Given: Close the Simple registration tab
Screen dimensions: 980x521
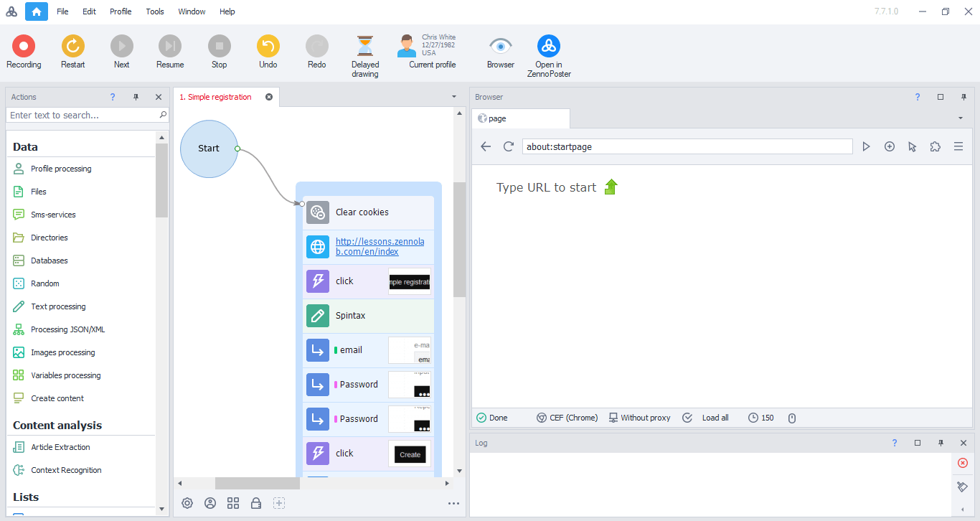Looking at the screenshot, I should tap(269, 97).
